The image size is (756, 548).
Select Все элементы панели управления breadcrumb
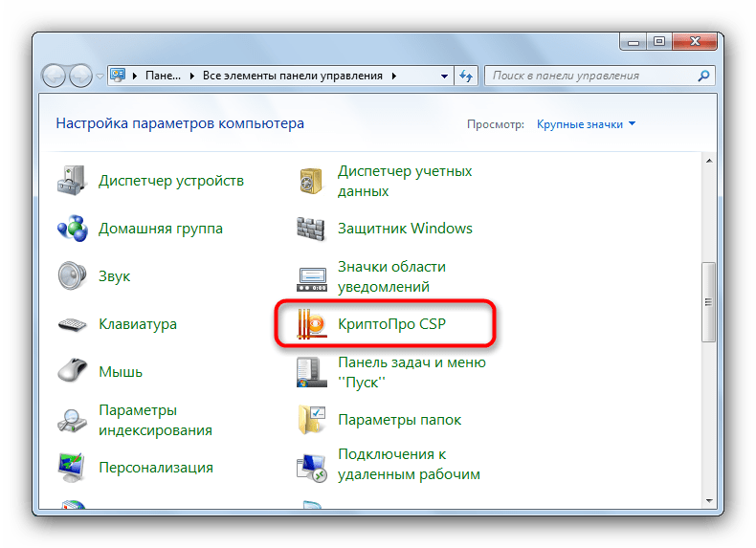(293, 76)
